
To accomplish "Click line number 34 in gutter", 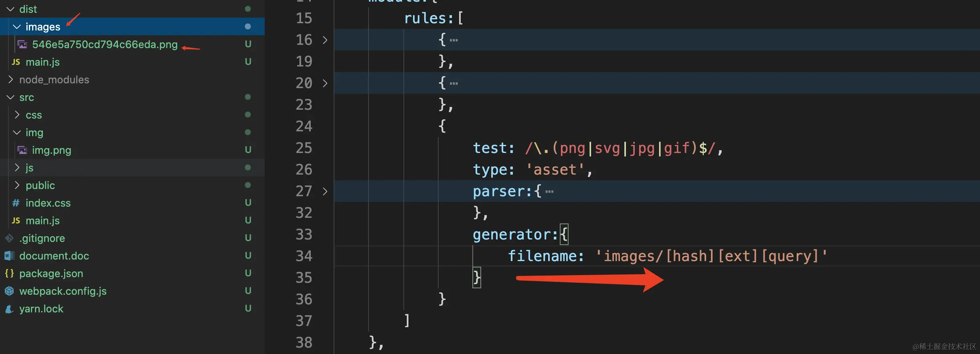I will (x=304, y=256).
